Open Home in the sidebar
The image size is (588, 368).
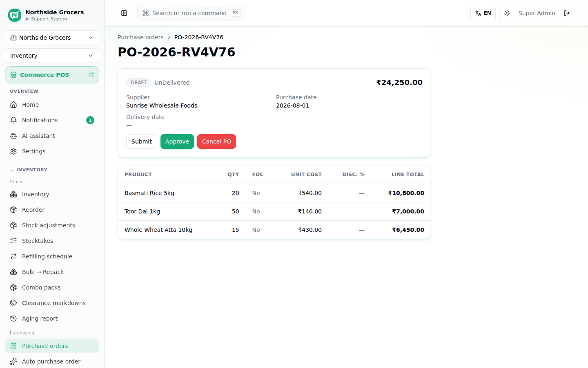click(52, 105)
